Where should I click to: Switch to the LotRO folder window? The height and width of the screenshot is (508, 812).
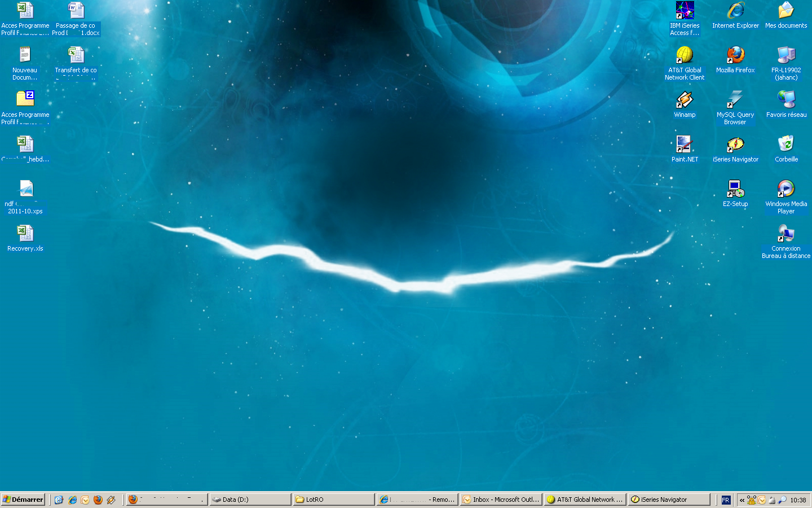coord(334,500)
